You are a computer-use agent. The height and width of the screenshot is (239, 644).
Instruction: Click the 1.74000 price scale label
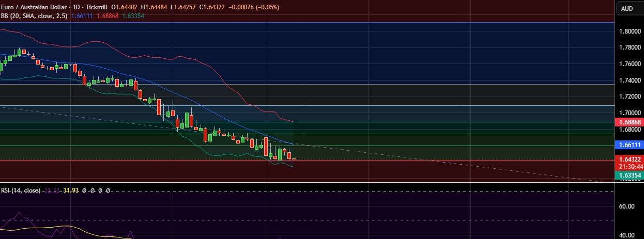630,81
